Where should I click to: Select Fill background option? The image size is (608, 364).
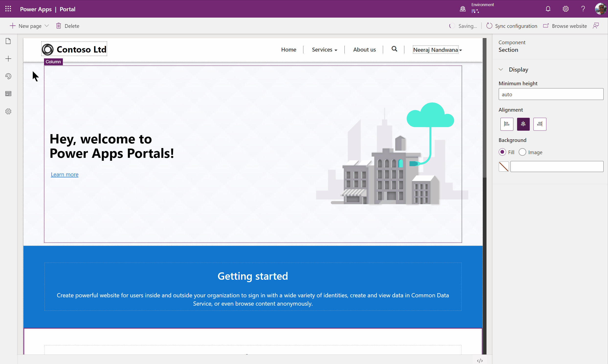point(502,152)
